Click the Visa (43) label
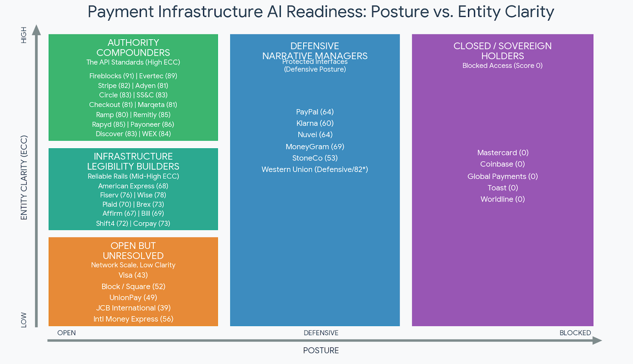 pyautogui.click(x=133, y=275)
